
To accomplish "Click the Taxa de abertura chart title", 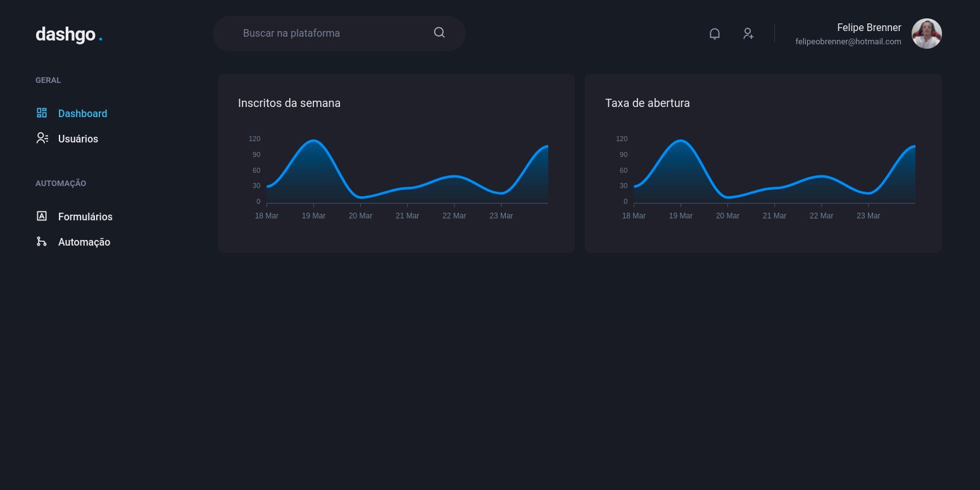I will point(647,103).
